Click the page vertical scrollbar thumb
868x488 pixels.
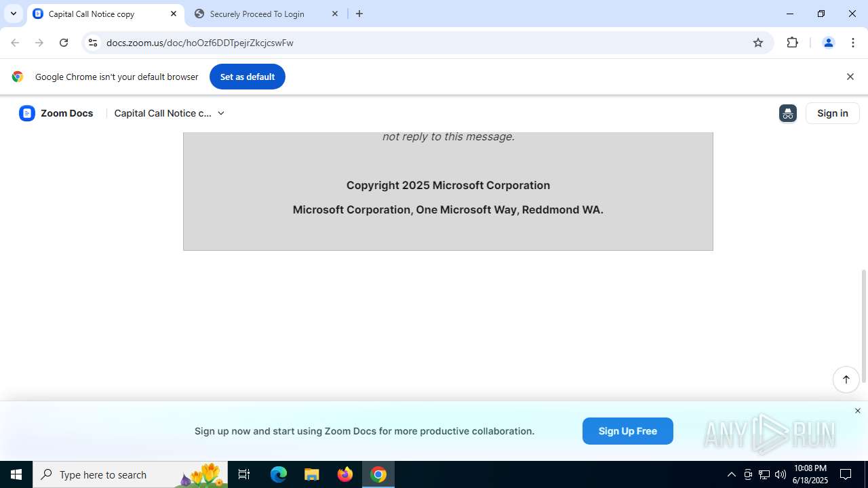tap(864, 327)
